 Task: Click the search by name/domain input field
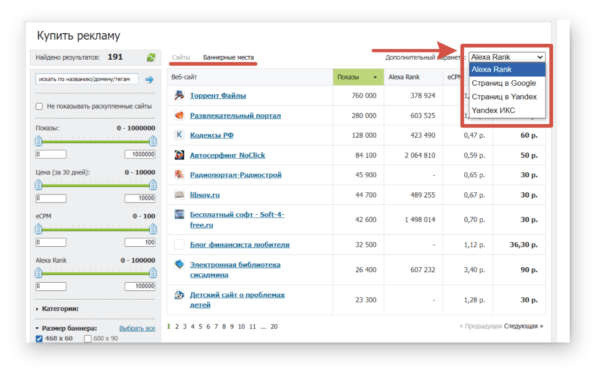tap(87, 79)
